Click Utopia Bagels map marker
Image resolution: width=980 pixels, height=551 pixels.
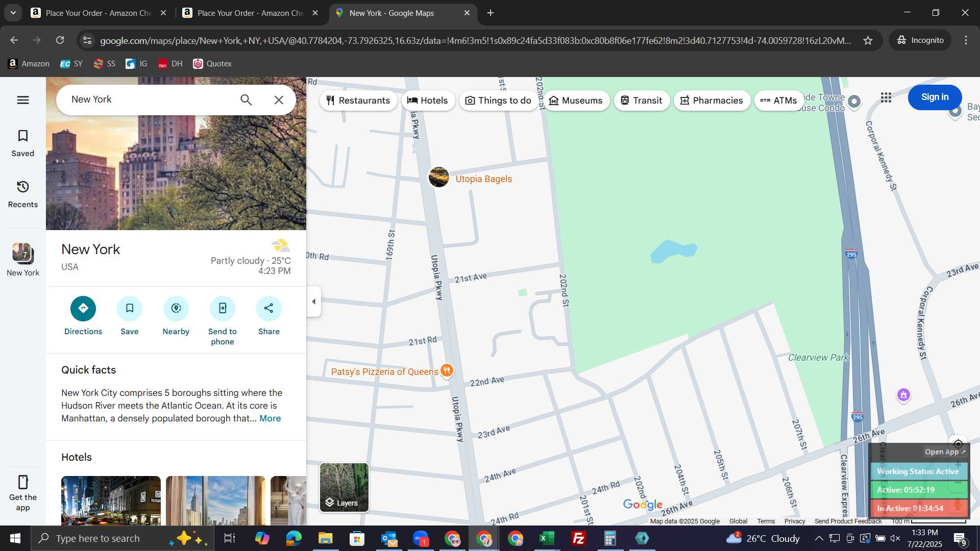438,178
